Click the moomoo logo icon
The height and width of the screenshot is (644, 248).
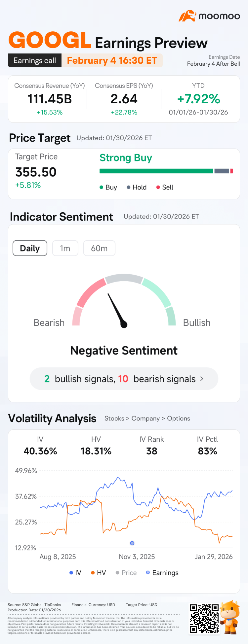pos(187,16)
